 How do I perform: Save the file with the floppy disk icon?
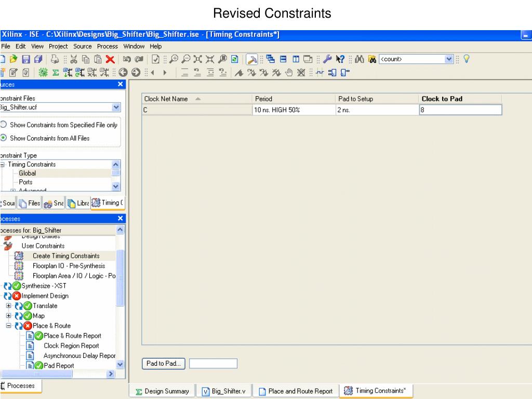26,59
